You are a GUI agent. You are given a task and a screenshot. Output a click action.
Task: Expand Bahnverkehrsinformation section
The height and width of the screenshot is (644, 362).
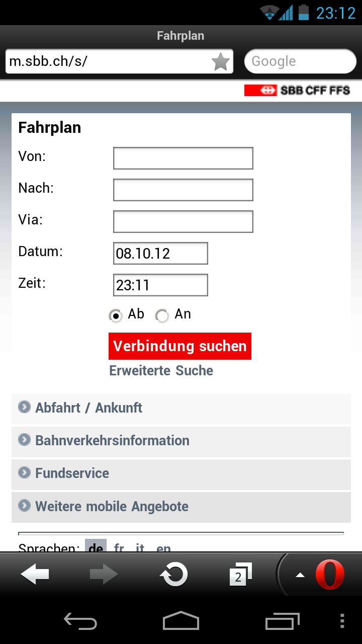click(x=112, y=440)
